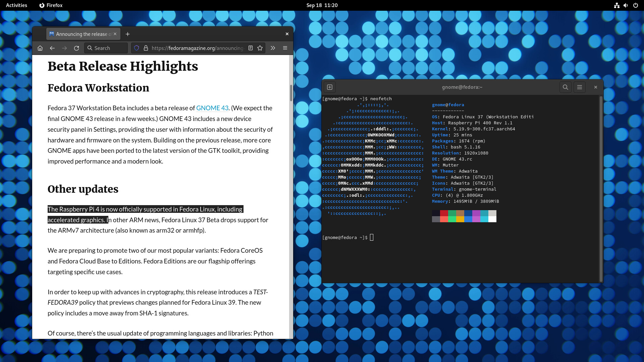Click the Other updates heading
Viewport: 644px width, 362px height.
pos(83,189)
